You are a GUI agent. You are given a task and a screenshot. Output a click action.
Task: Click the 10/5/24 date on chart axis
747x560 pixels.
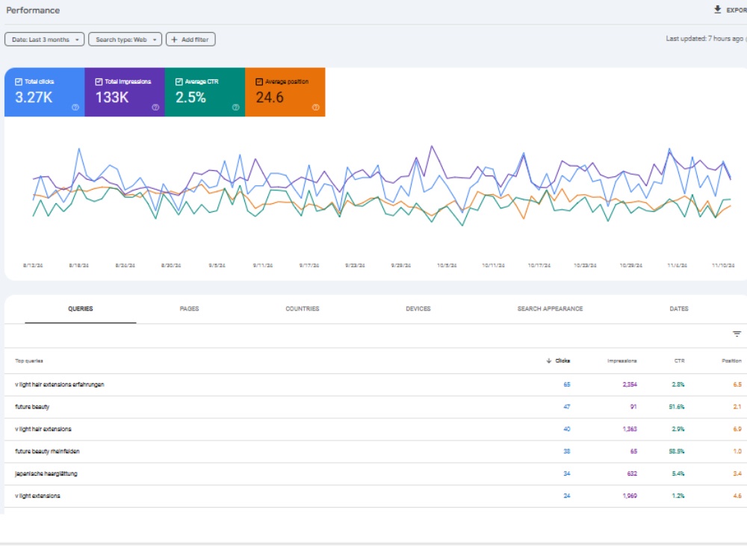click(x=447, y=266)
